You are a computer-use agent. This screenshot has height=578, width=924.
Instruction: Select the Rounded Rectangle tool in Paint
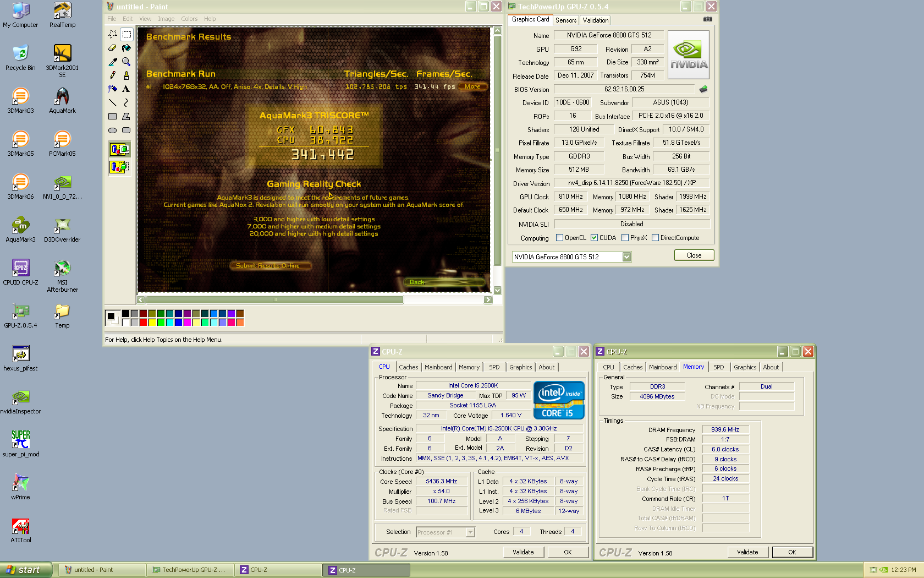127,130
